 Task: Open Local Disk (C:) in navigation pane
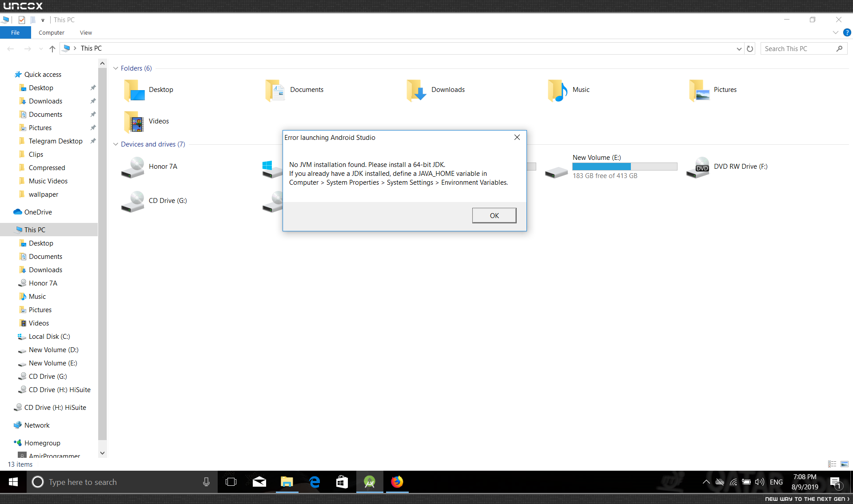click(x=49, y=337)
